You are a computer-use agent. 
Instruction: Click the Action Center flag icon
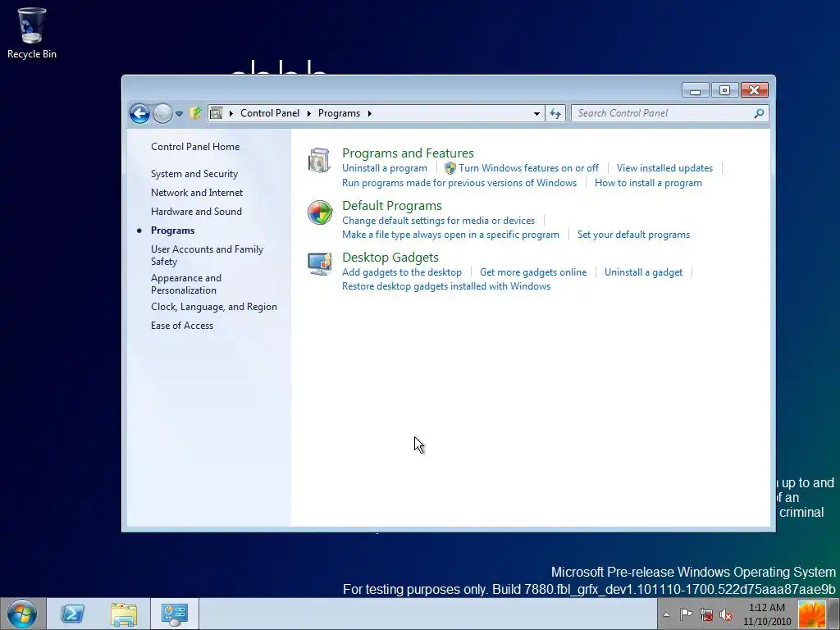686,614
